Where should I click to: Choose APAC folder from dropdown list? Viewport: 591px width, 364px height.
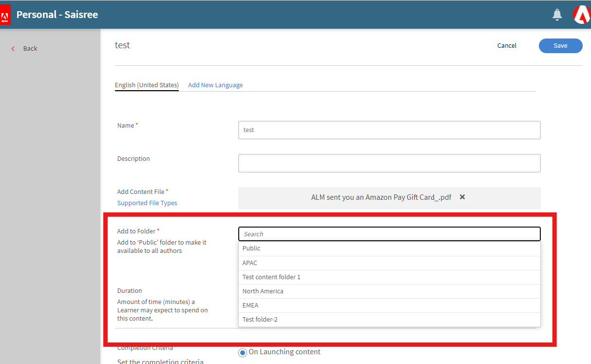click(x=249, y=263)
